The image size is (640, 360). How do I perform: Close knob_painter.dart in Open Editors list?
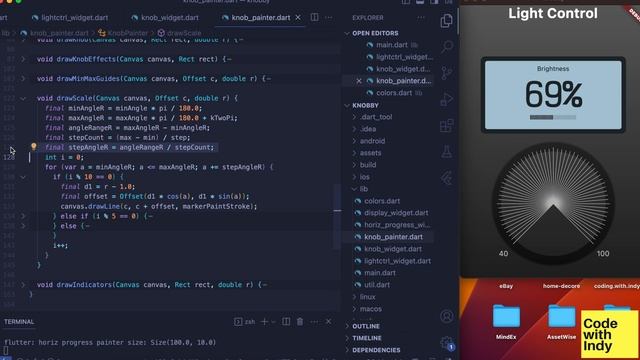coord(359,81)
